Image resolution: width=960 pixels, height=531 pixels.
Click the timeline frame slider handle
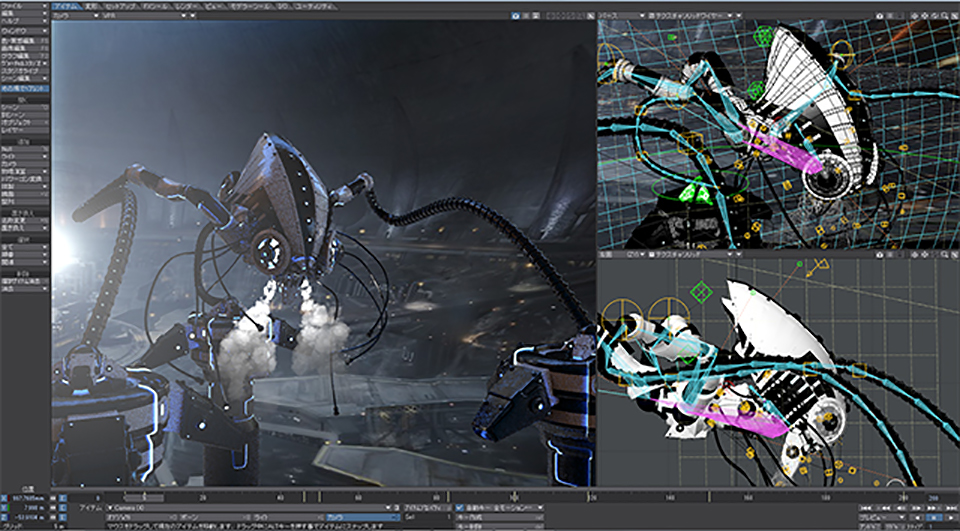(x=143, y=497)
